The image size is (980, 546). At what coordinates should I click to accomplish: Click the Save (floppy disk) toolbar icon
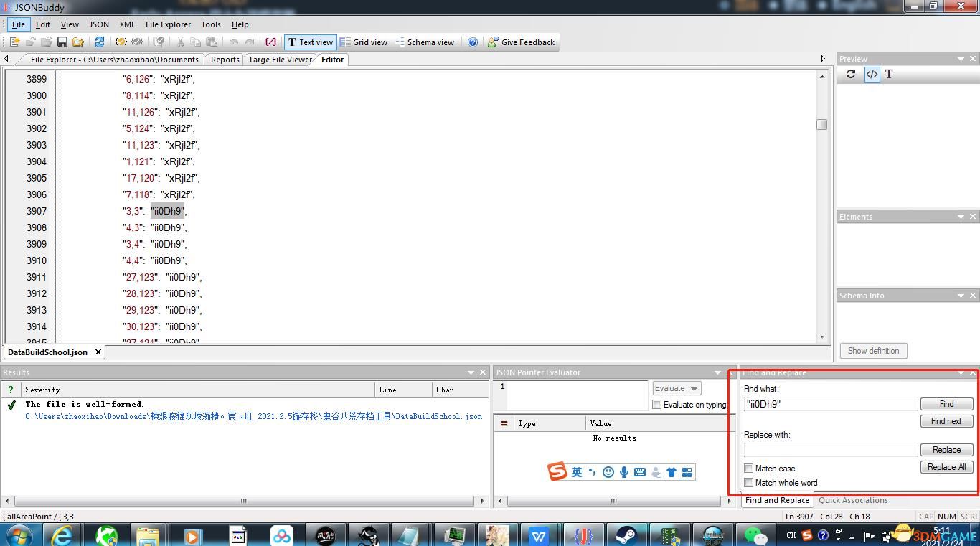click(x=62, y=42)
